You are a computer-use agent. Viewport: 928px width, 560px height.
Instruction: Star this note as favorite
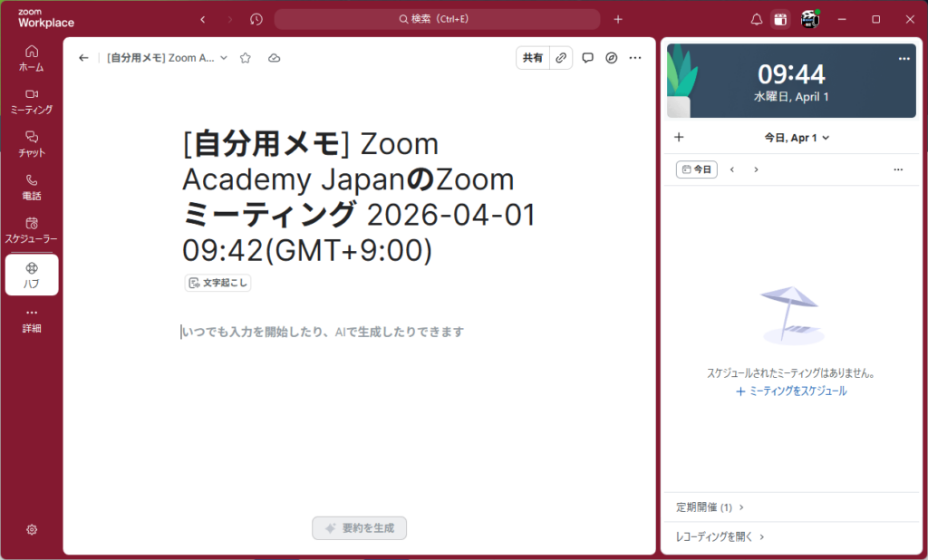pyautogui.click(x=245, y=58)
